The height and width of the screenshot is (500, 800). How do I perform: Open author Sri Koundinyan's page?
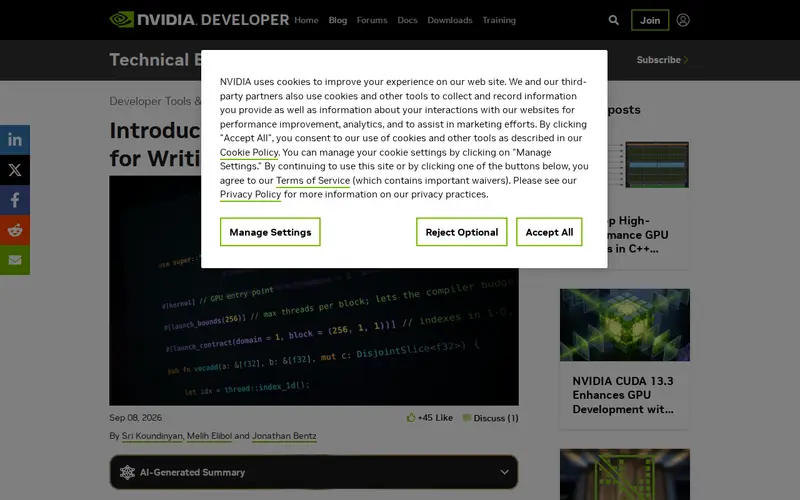152,436
